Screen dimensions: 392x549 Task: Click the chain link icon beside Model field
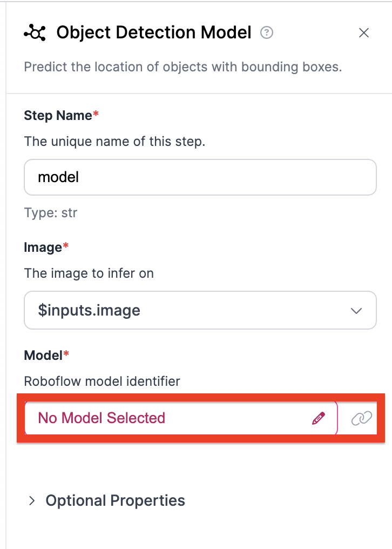click(x=361, y=418)
